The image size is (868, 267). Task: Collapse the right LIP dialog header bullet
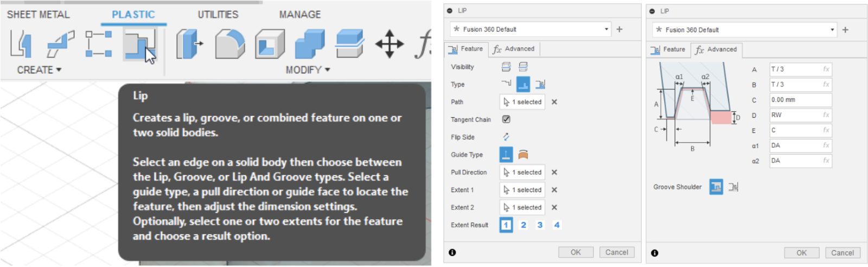653,11
